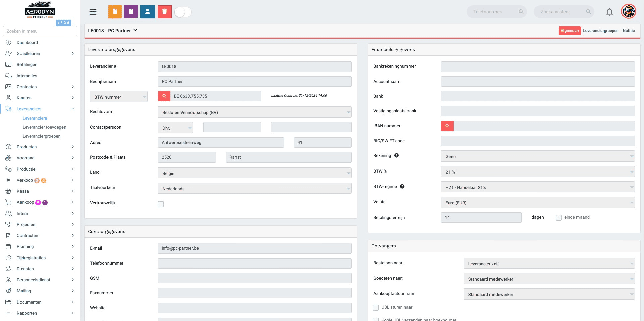Image resolution: width=644 pixels, height=321 pixels.
Task: Click the Betalingen sidebar icon
Action: click(8, 65)
